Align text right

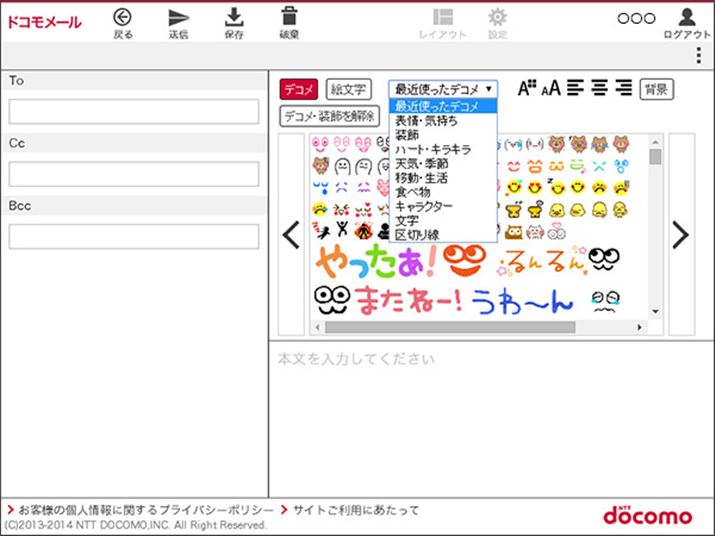click(x=624, y=88)
